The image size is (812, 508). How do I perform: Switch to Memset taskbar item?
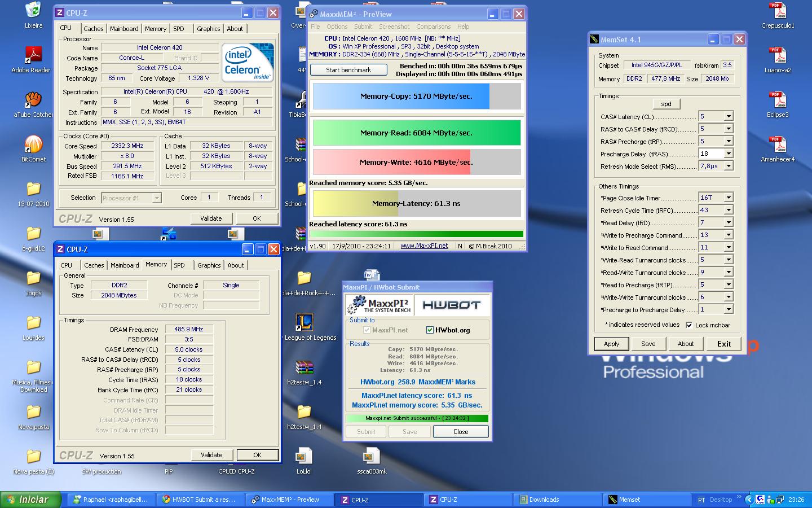pos(648,500)
